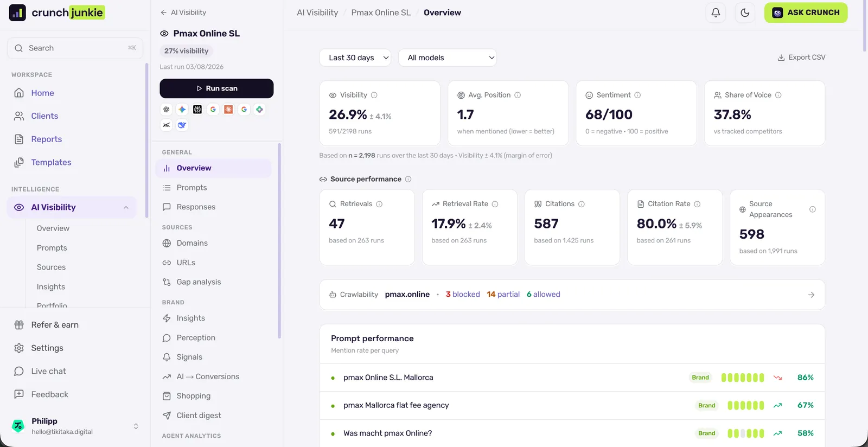This screenshot has height=447, width=868.
Task: Click the Sentiment info icon
Action: (637, 95)
